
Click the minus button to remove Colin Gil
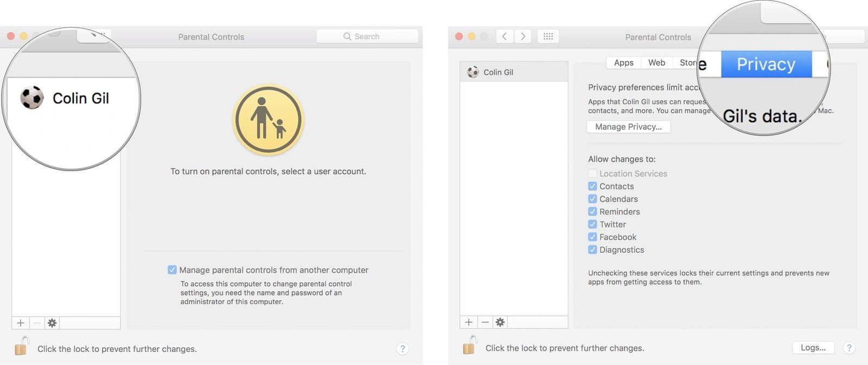pos(485,322)
